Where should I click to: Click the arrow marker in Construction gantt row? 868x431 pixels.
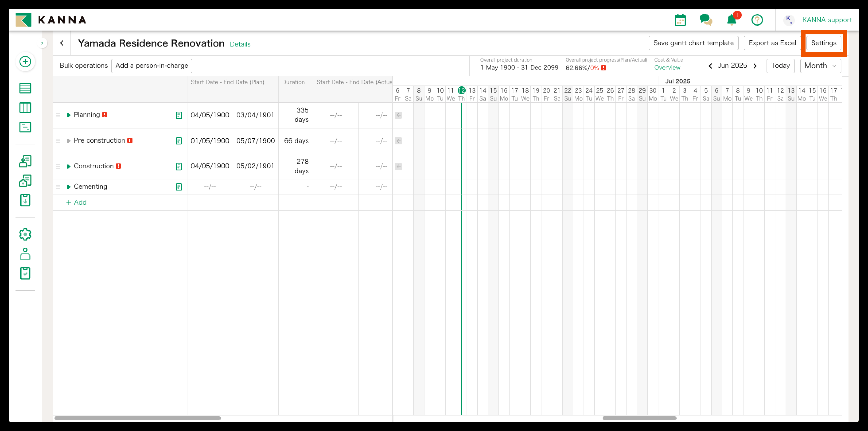398,167
